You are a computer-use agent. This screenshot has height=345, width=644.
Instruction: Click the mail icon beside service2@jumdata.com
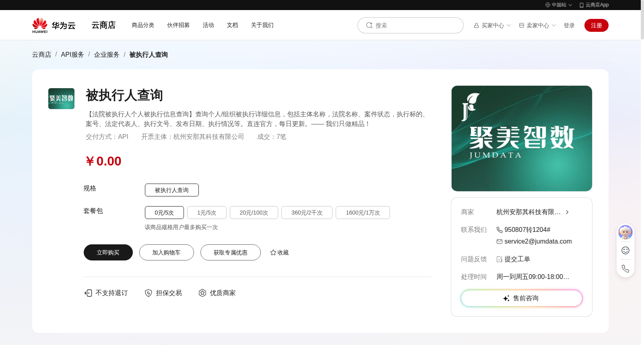click(x=500, y=242)
